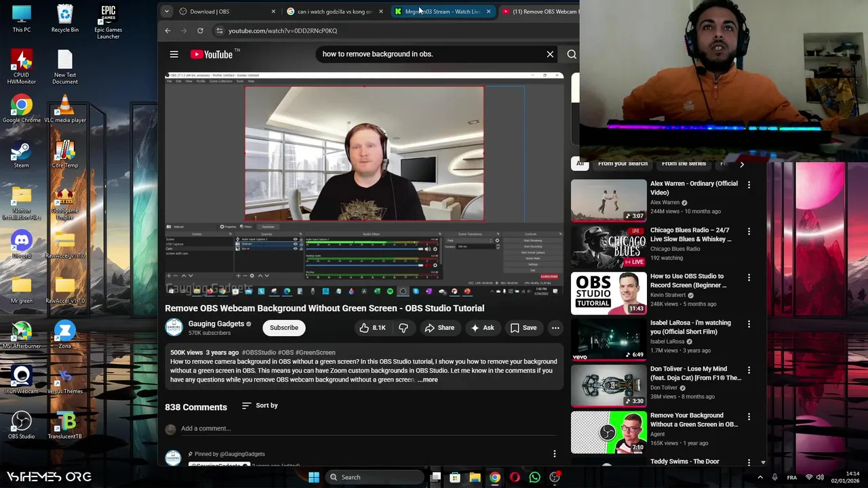Expand the video description with ...more
The image size is (868, 488).
coord(428,380)
